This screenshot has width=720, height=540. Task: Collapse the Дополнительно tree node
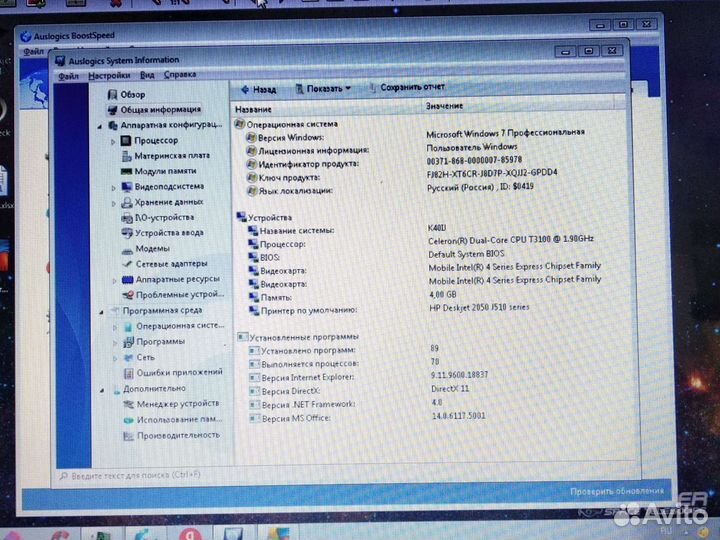[x=102, y=390]
